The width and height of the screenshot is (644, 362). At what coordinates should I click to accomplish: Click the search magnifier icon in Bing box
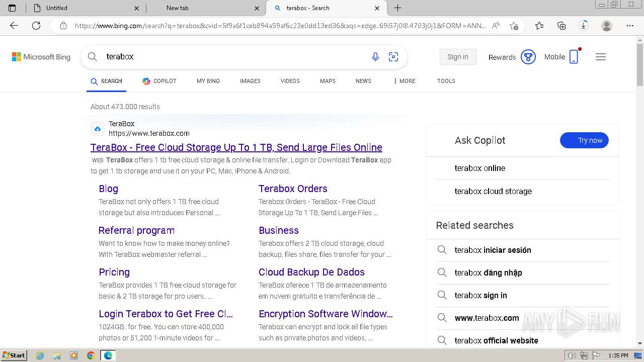coord(93,57)
